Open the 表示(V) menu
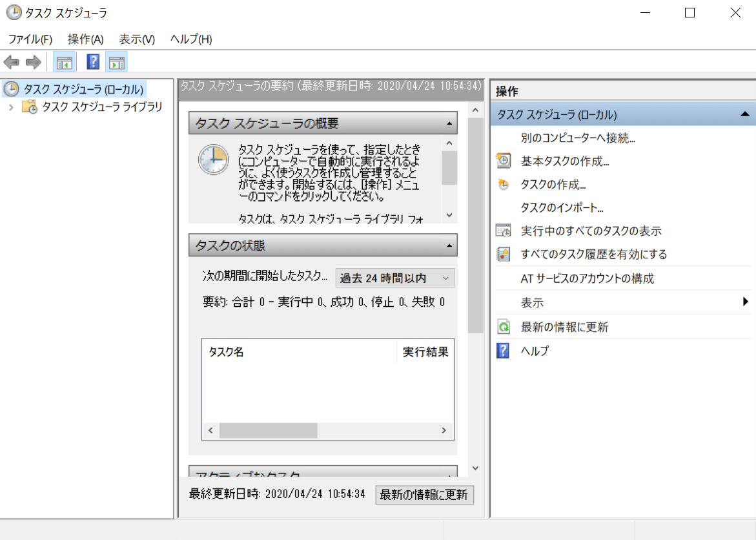Image resolution: width=756 pixels, height=540 pixels. [137, 39]
